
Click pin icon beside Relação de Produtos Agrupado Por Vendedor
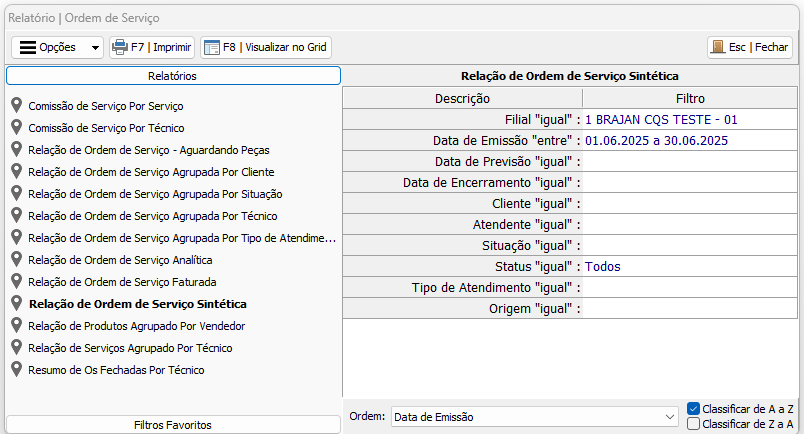point(17,326)
